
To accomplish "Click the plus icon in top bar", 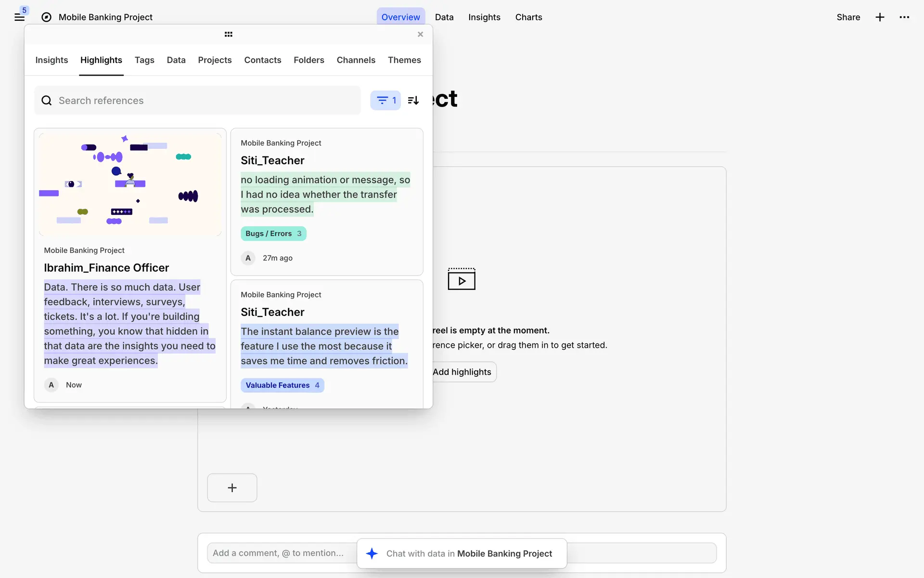I will (880, 17).
